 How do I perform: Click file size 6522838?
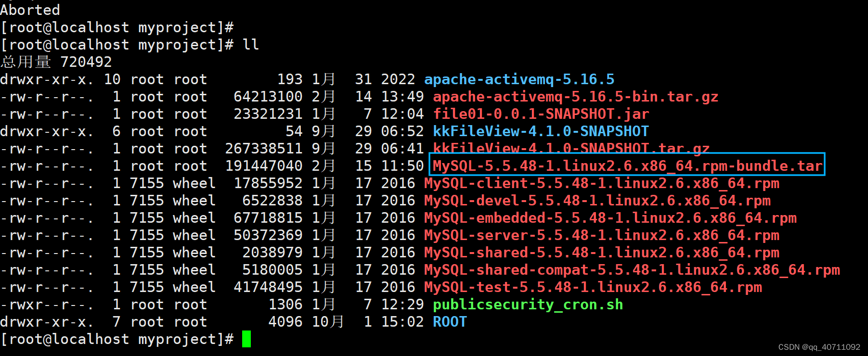272,201
